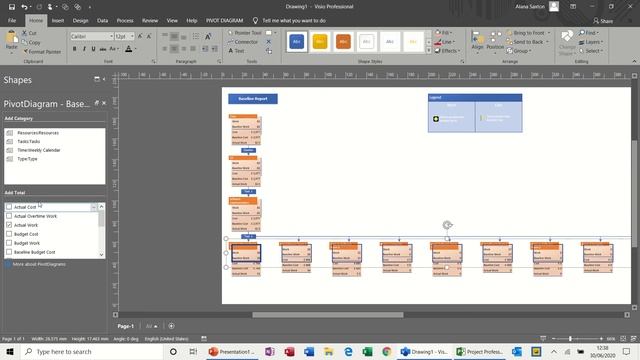Open Excel from the taskbar
The width and height of the screenshot is (640, 360).
tap(367, 351)
